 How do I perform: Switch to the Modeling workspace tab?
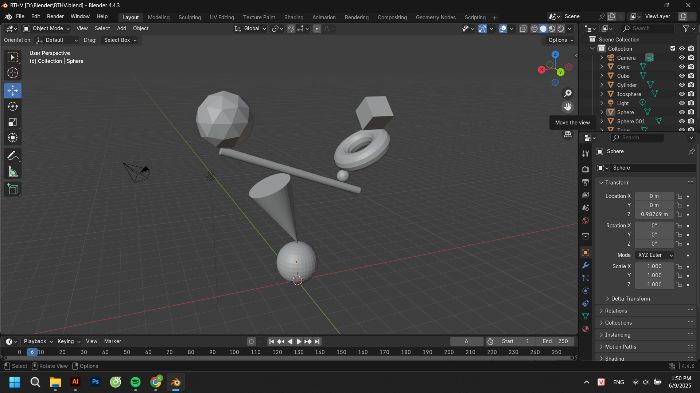pyautogui.click(x=158, y=17)
